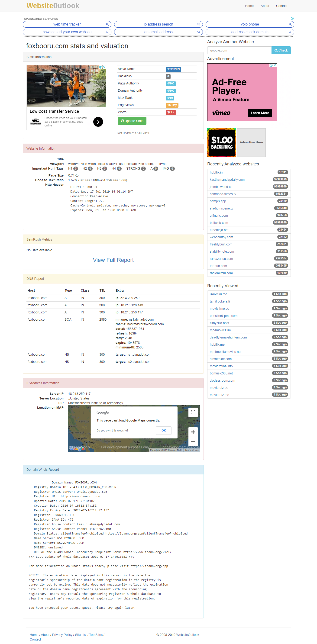Screen dimensions: 317x644
Task: Zoom out on the map
Action: point(193,441)
